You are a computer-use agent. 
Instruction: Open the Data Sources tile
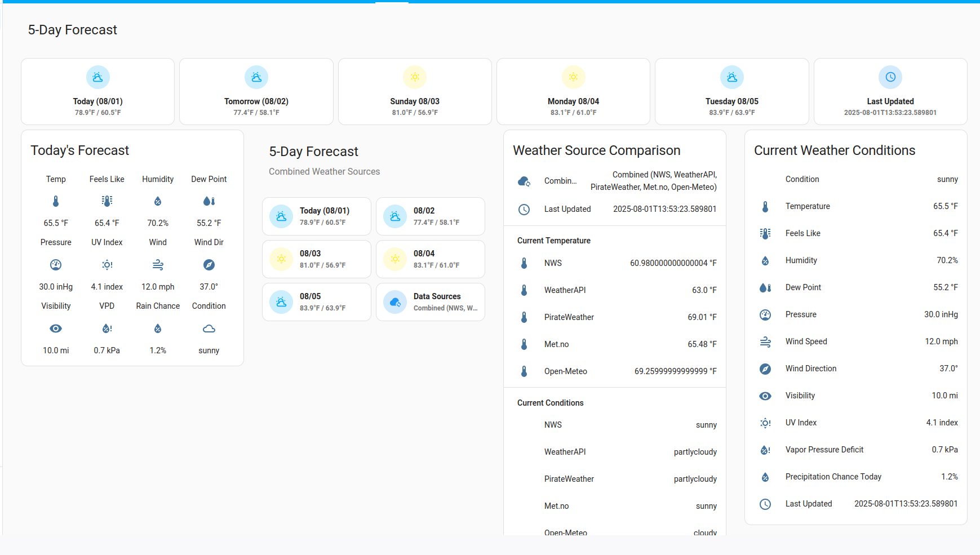pyautogui.click(x=431, y=302)
